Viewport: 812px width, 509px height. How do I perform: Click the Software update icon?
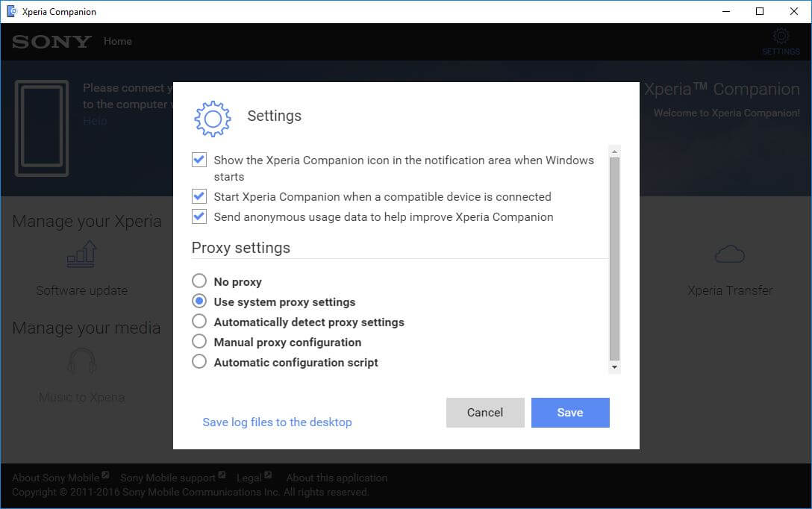coord(82,254)
